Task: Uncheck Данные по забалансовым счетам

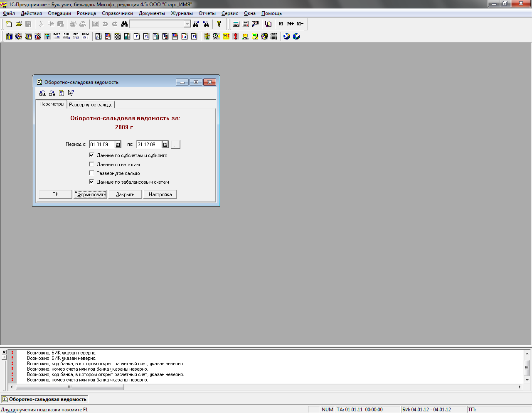Action: click(92, 182)
